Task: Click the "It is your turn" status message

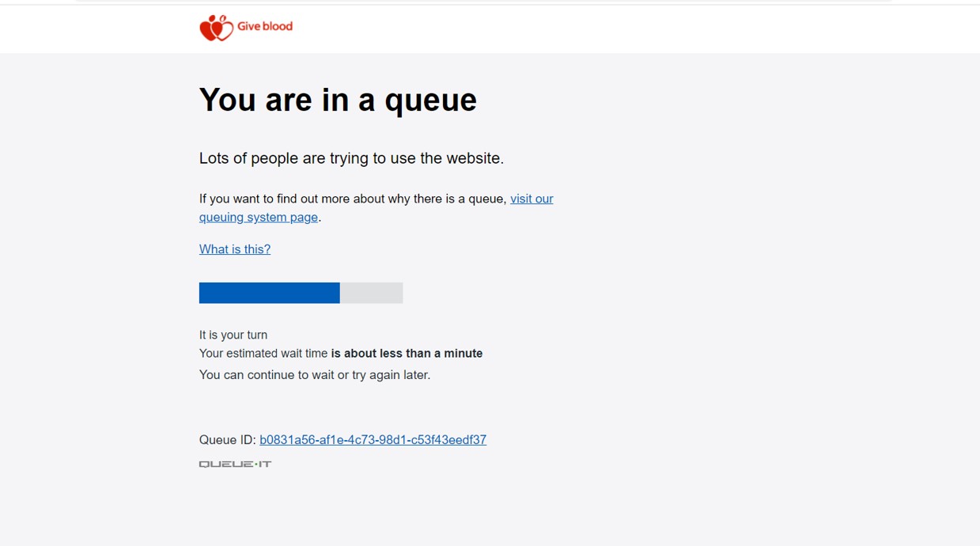Action: pyautogui.click(x=233, y=335)
